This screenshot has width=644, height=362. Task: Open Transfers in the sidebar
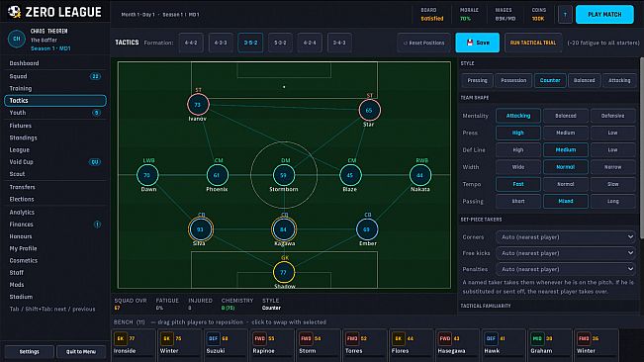tap(55, 187)
